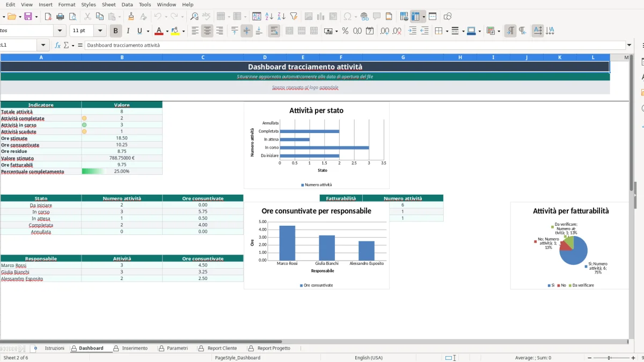Open the Sheet menu
This screenshot has width=644, height=362.
[x=109, y=4]
